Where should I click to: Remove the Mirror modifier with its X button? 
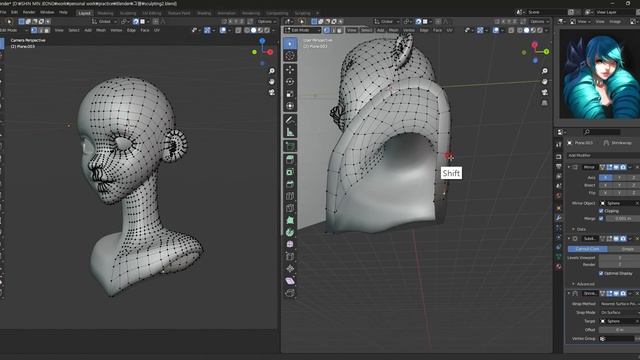coord(637,167)
